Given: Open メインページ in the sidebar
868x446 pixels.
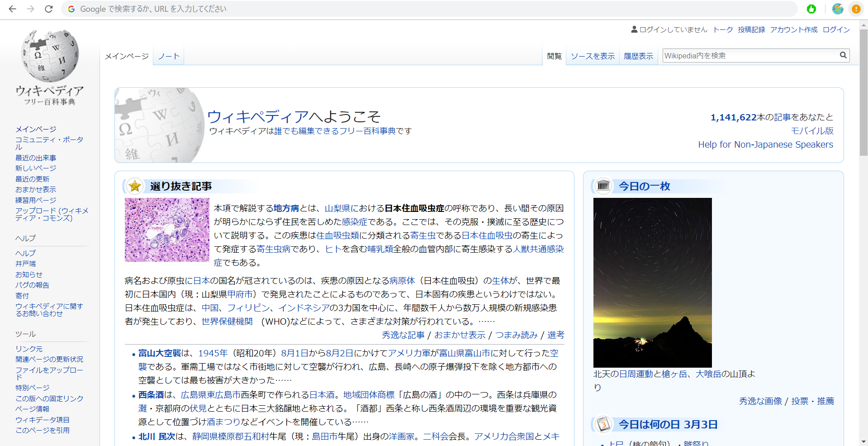Looking at the screenshot, I should point(36,129).
